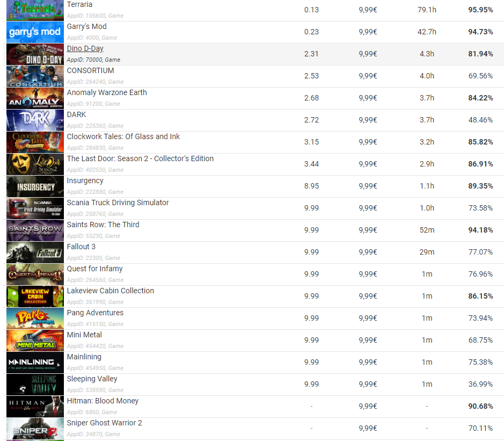Open the DARK game banner

35,120
